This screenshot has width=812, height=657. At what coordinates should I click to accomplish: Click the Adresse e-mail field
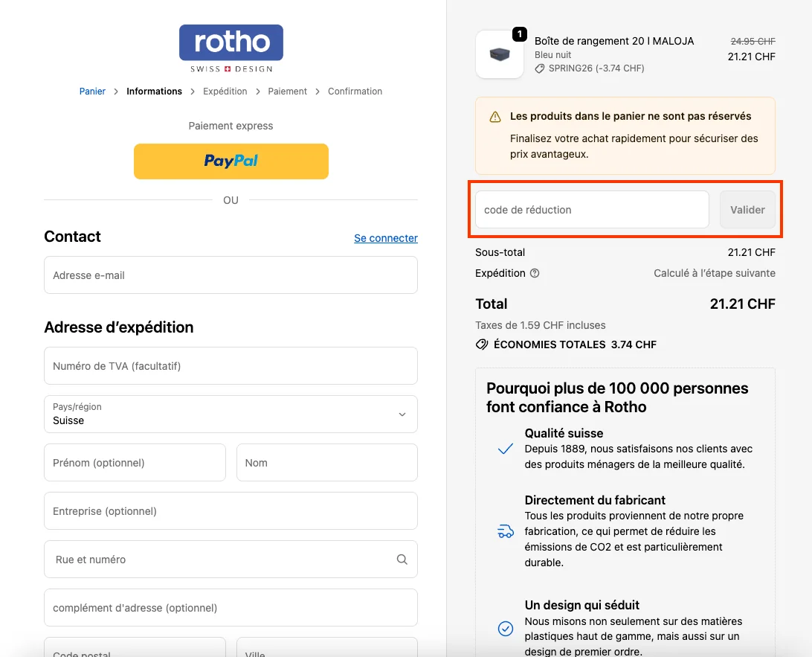[231, 275]
